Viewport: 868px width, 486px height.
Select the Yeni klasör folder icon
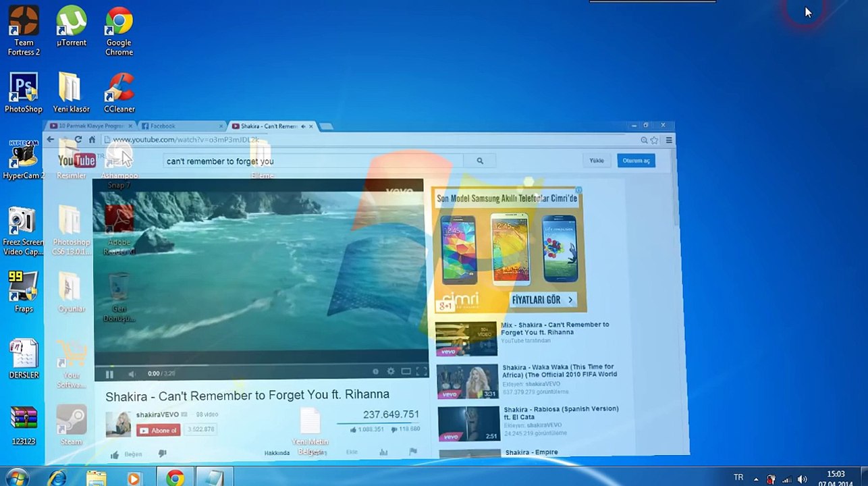71,92
